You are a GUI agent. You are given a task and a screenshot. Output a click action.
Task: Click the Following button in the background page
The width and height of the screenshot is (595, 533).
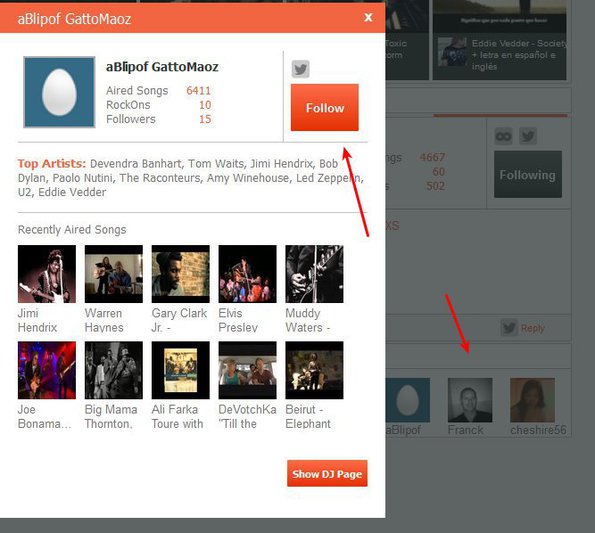click(528, 175)
